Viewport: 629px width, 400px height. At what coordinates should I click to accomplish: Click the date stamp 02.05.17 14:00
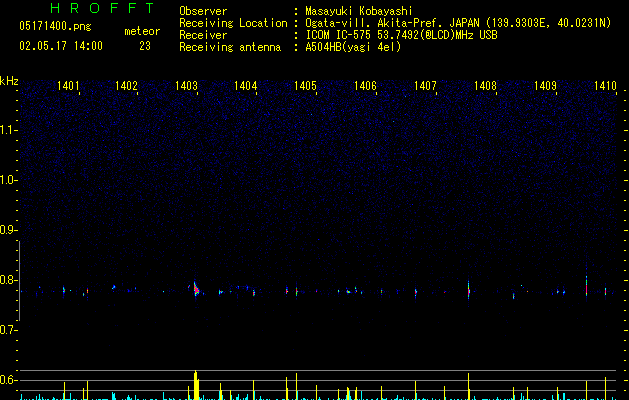61,46
